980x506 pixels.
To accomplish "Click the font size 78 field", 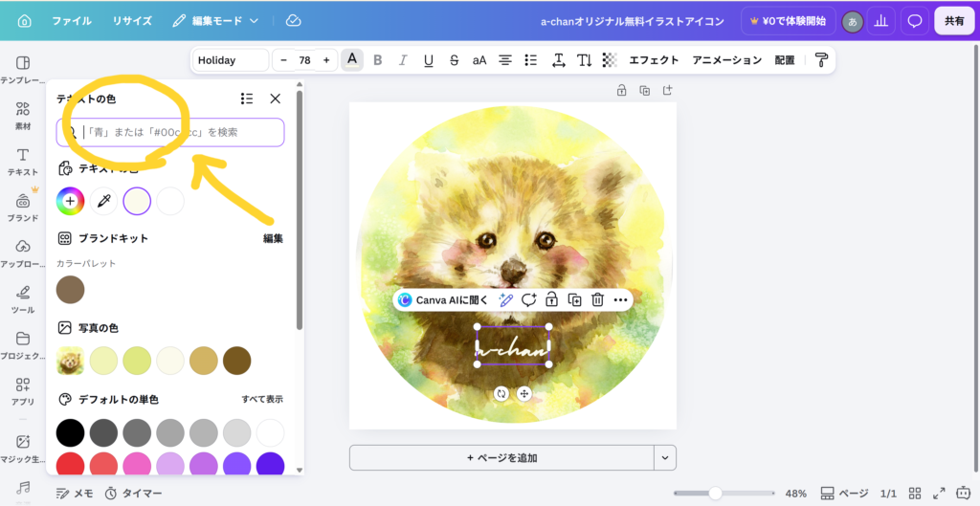I will click(x=305, y=60).
